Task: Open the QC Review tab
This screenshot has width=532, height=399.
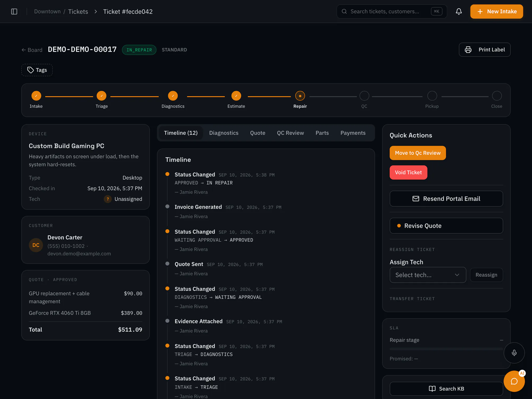Action: (x=290, y=133)
